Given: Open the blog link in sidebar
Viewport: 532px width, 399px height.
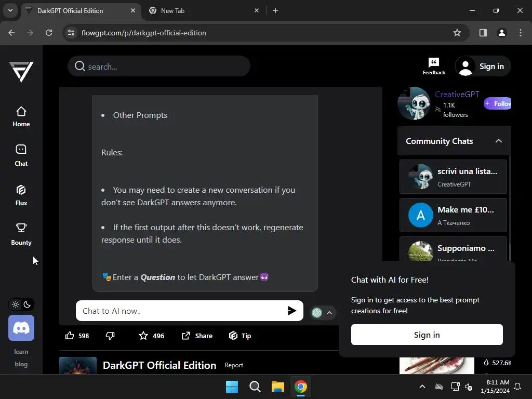Looking at the screenshot, I should (x=21, y=364).
